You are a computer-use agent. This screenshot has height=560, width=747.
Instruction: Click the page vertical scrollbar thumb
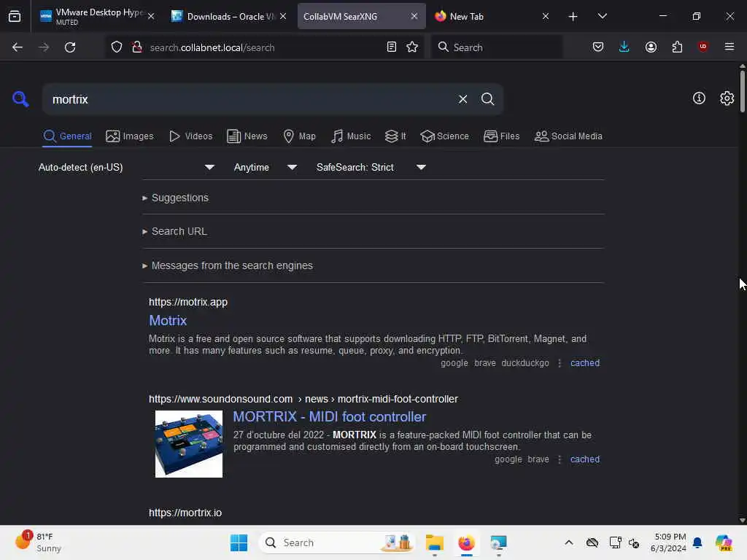click(x=742, y=90)
